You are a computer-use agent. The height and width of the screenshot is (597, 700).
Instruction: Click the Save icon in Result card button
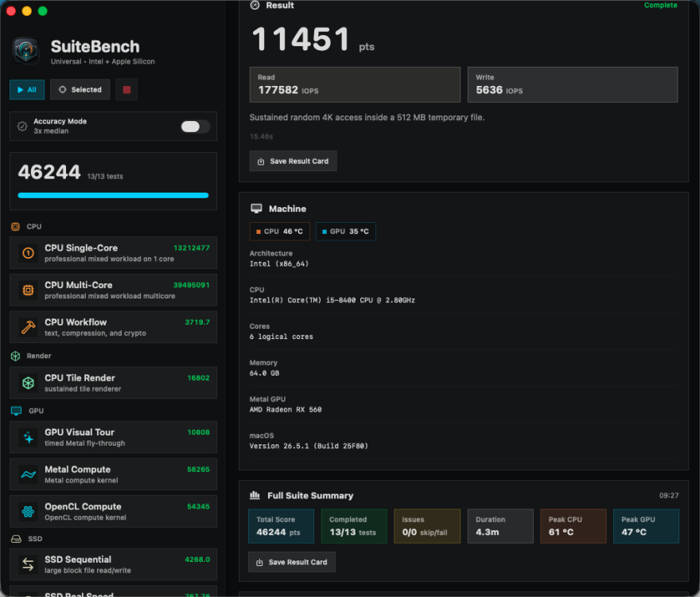(x=261, y=162)
